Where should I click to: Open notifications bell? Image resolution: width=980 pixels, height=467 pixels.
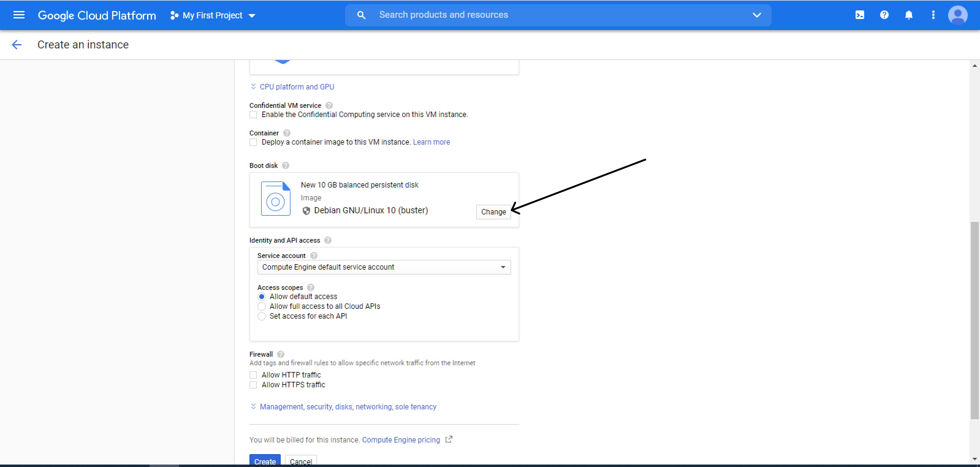[x=909, y=15]
